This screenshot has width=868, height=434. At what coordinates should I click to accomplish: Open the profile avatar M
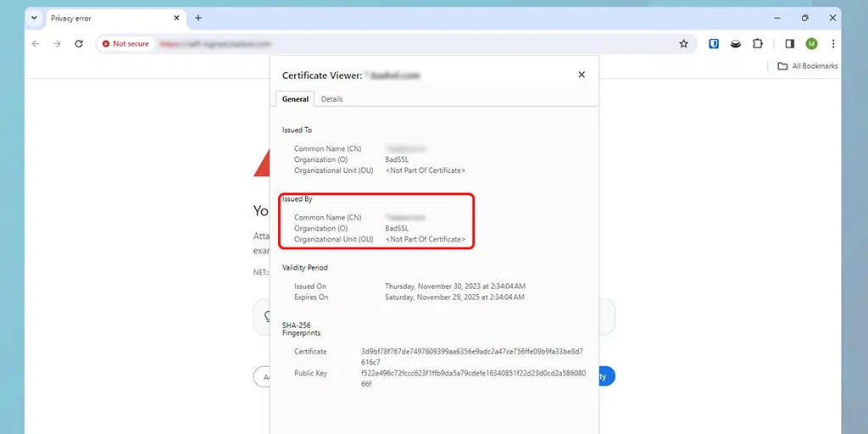(811, 44)
